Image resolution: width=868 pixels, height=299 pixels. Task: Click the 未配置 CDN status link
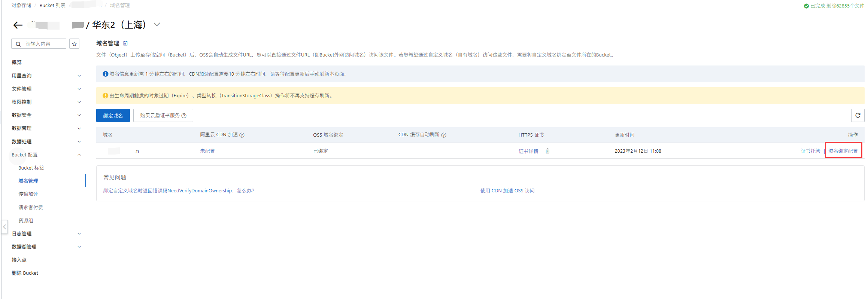(x=207, y=151)
